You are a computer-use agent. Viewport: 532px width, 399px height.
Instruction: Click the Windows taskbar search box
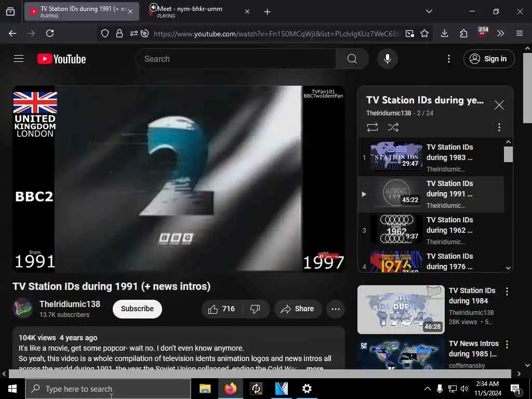coord(108,389)
